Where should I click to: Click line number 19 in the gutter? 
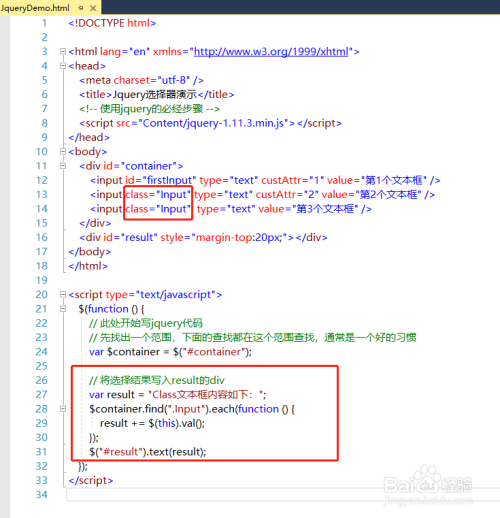pyautogui.click(x=42, y=280)
